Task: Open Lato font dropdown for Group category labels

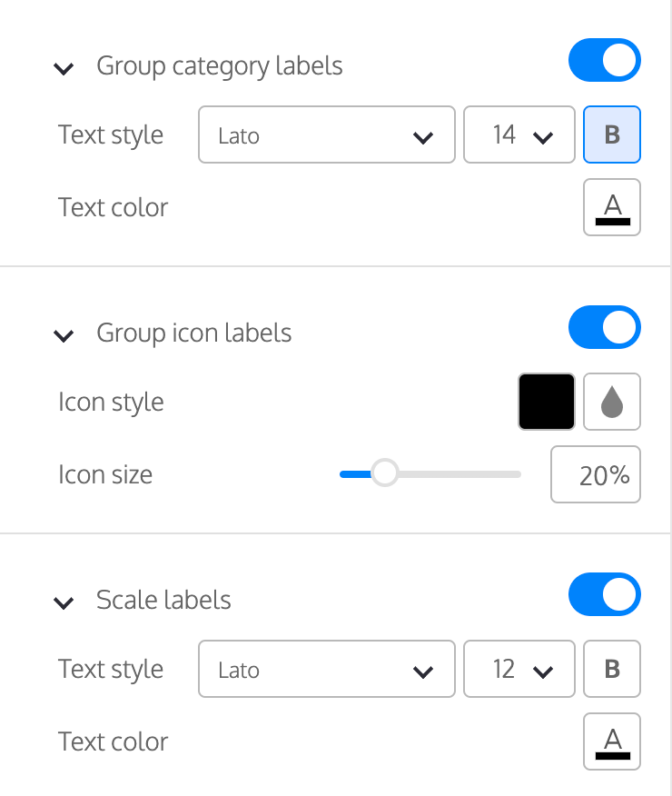Action: pyautogui.click(x=327, y=134)
